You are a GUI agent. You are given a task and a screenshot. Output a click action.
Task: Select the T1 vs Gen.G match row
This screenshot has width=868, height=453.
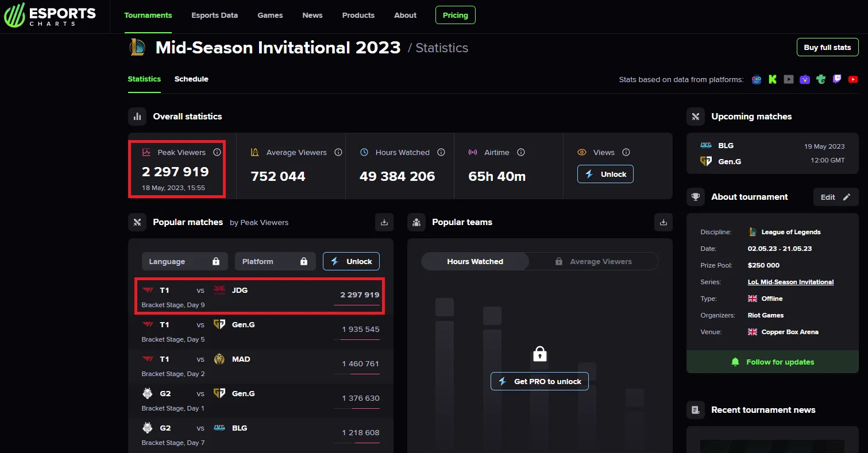tap(261, 332)
